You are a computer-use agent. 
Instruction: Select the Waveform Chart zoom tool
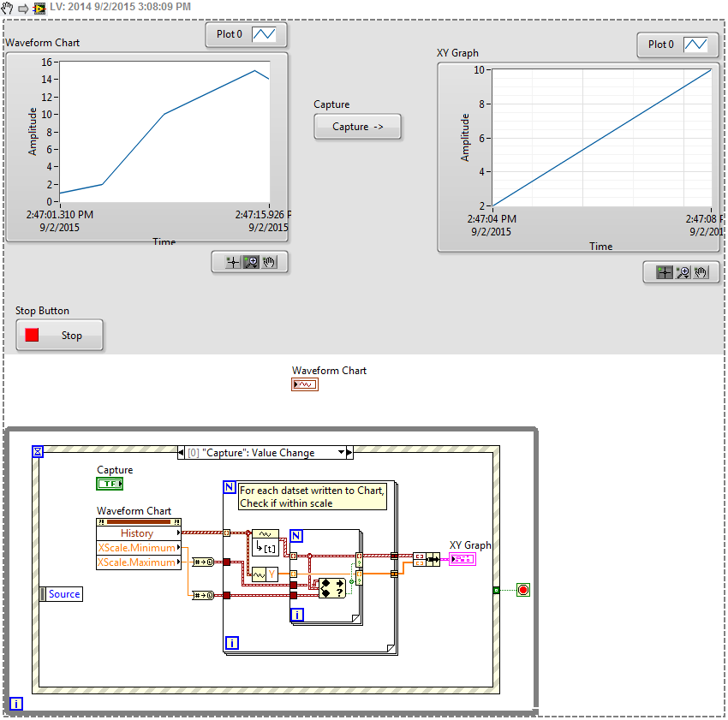(x=250, y=263)
